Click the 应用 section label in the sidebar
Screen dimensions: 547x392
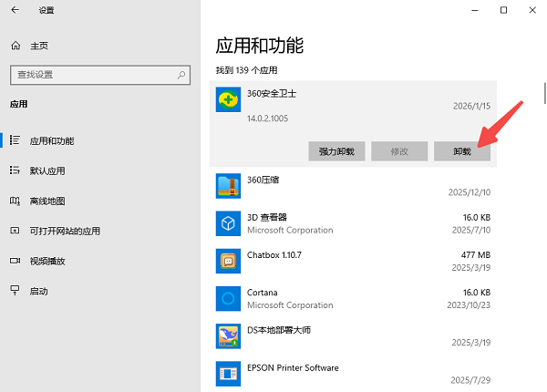19,104
